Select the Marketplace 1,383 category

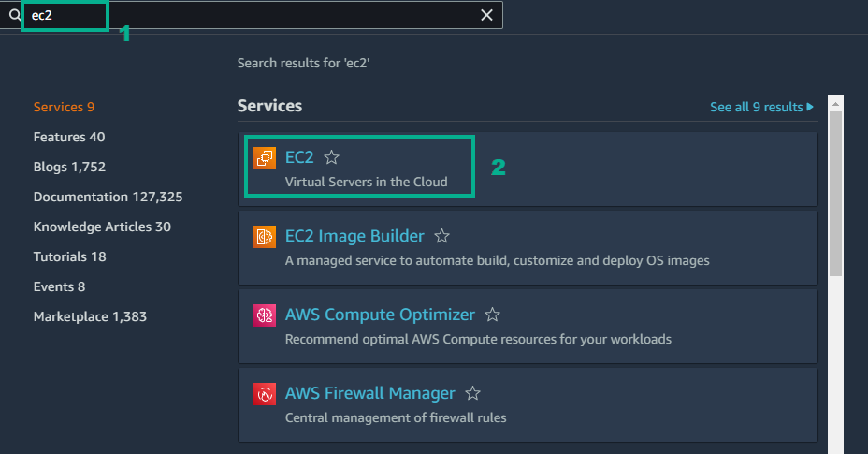coord(90,316)
